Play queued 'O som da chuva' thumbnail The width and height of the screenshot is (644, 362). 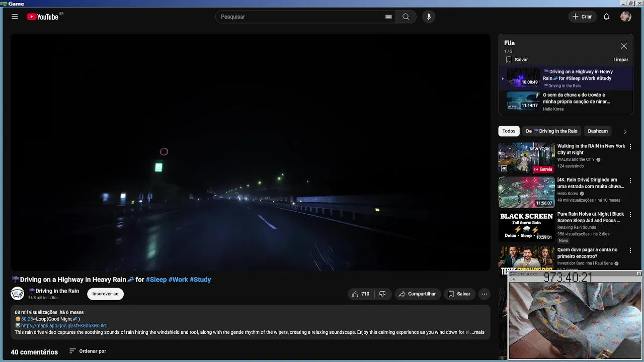[523, 101]
